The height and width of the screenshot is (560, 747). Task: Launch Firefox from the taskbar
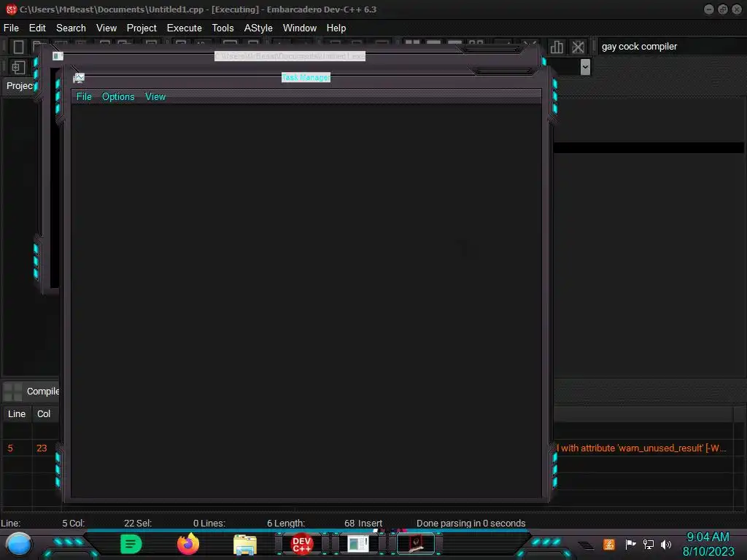tap(188, 544)
